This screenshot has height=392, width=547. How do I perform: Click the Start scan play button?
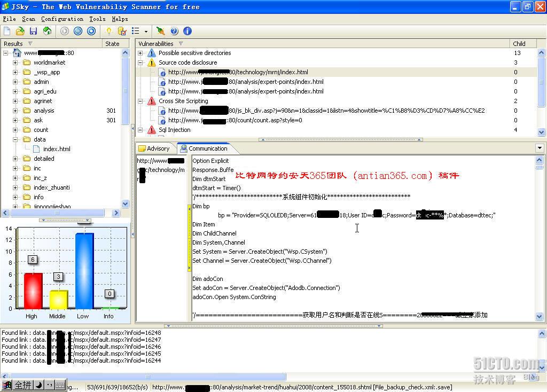pyautogui.click(x=65, y=31)
